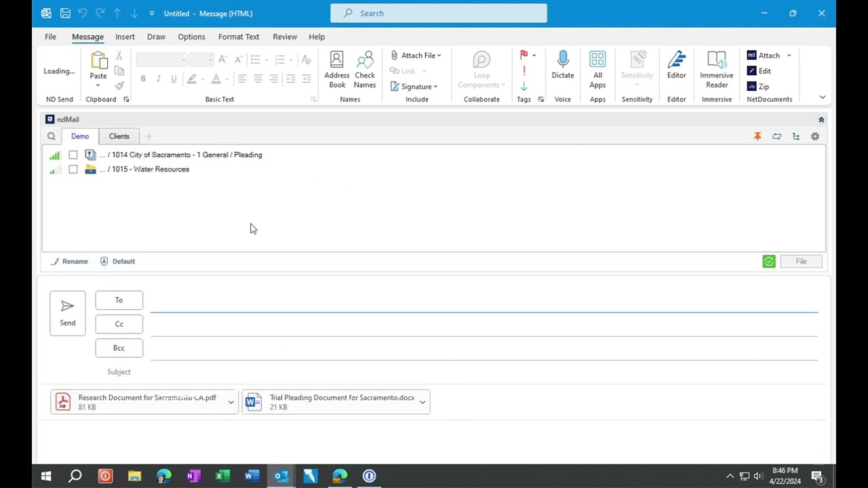Open the Format Text tab

(239, 37)
